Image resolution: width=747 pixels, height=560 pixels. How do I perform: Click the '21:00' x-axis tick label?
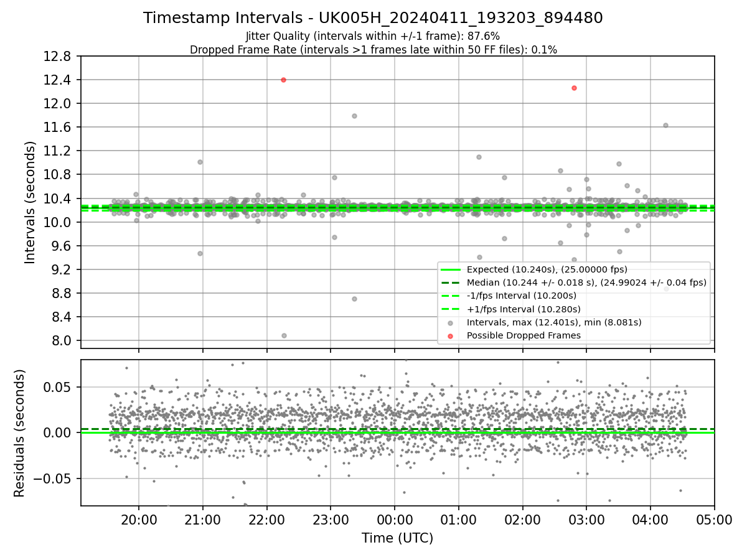(202, 520)
